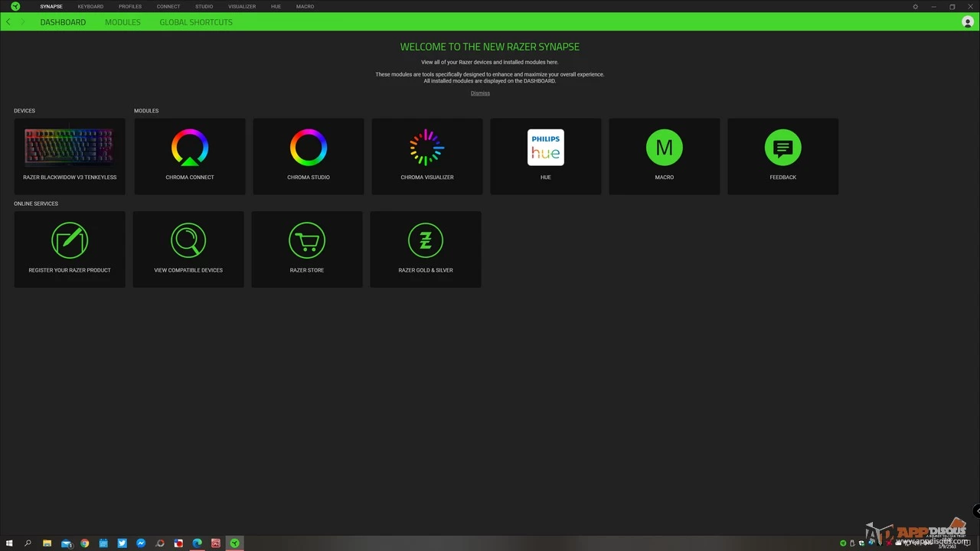Screen dimensions: 980x551
Task: Open Razer Gold & Silver
Action: [426, 249]
